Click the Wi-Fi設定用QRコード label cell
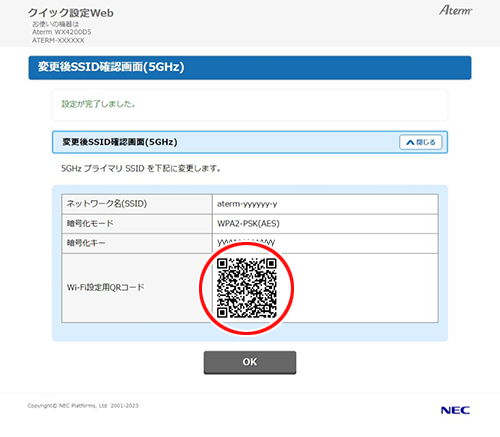500x437 pixels. 137,288
